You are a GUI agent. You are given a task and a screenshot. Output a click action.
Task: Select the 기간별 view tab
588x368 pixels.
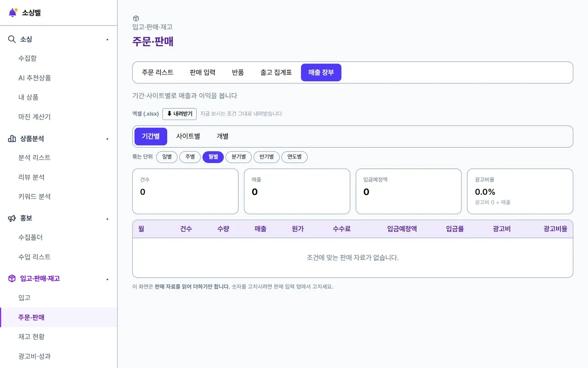click(151, 136)
